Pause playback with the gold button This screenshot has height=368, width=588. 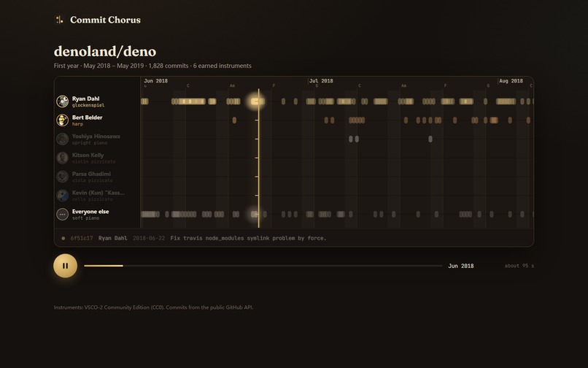[65, 266]
